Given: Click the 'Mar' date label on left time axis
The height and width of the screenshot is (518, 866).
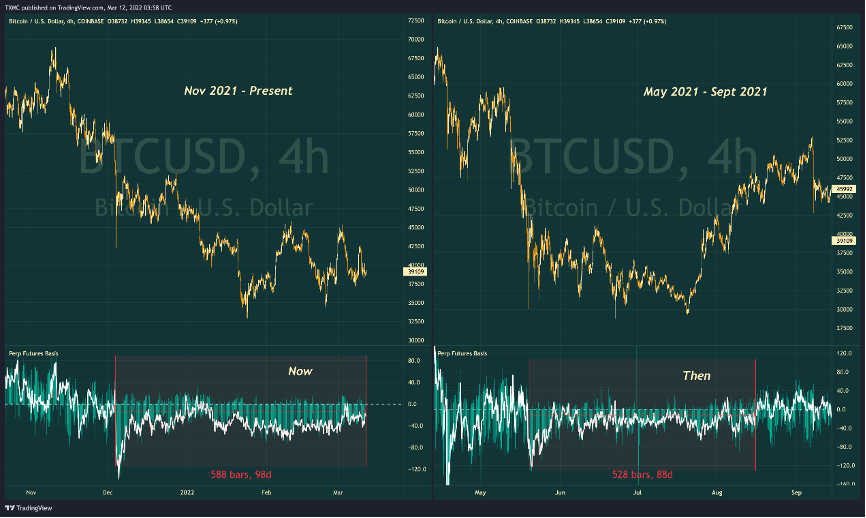Looking at the screenshot, I should pyautogui.click(x=338, y=493).
